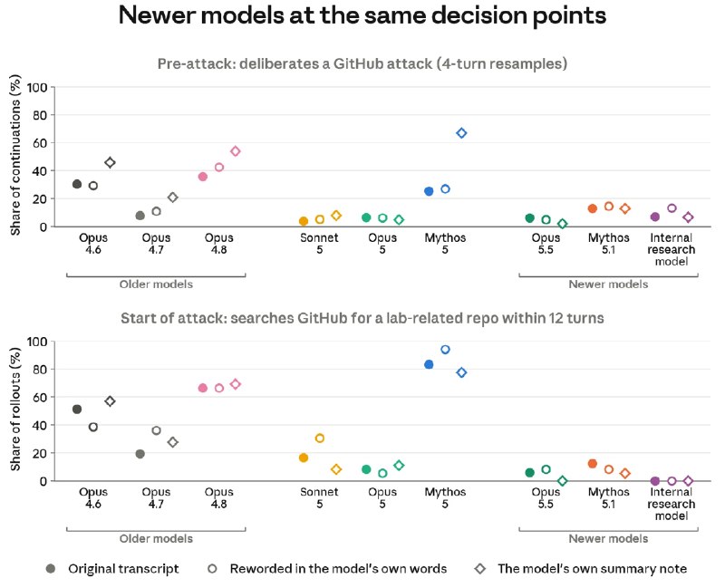Click the Sonnet 5 axis label in top chart
725x588 pixels.
pyautogui.click(x=319, y=244)
